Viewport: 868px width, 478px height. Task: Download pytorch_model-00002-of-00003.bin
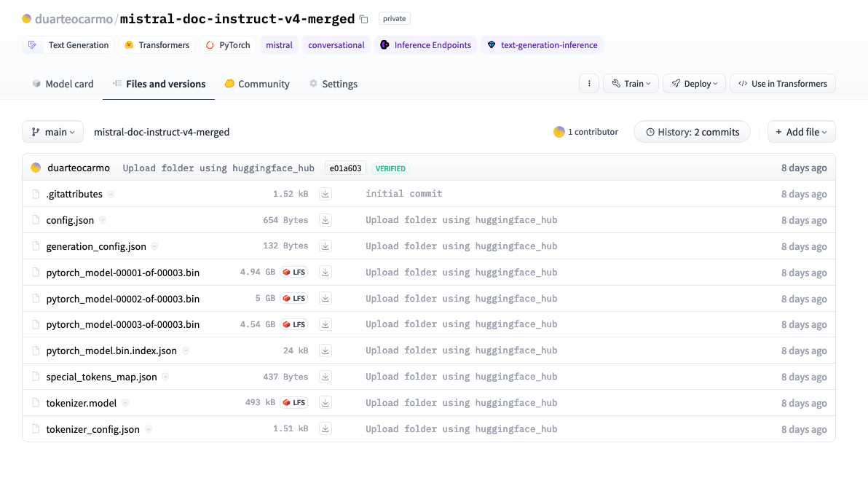click(325, 298)
